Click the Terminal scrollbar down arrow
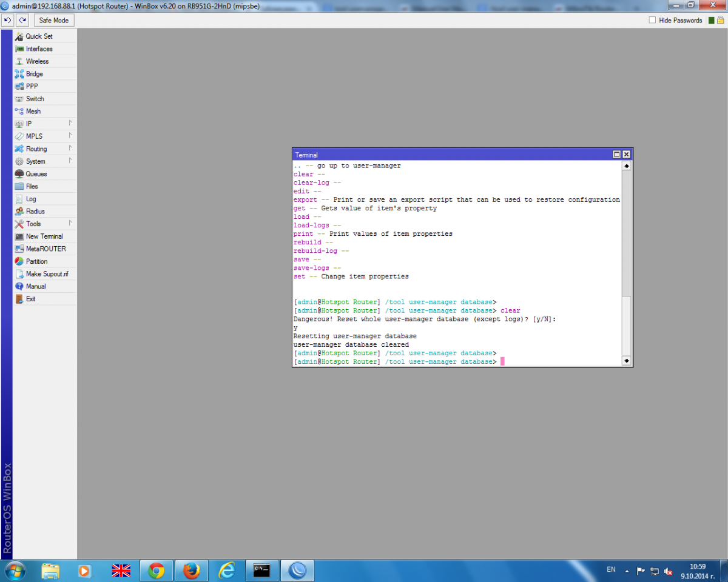This screenshot has width=728, height=582. pos(626,361)
